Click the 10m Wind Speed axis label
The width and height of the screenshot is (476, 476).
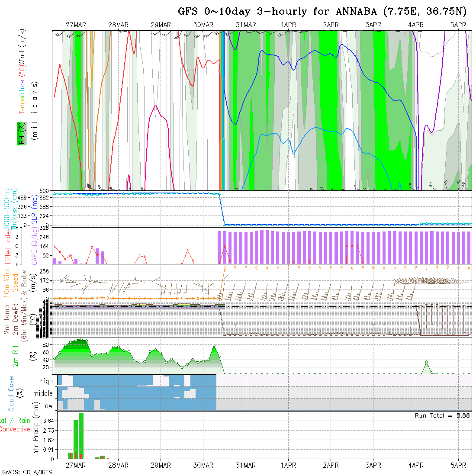tap(12, 281)
